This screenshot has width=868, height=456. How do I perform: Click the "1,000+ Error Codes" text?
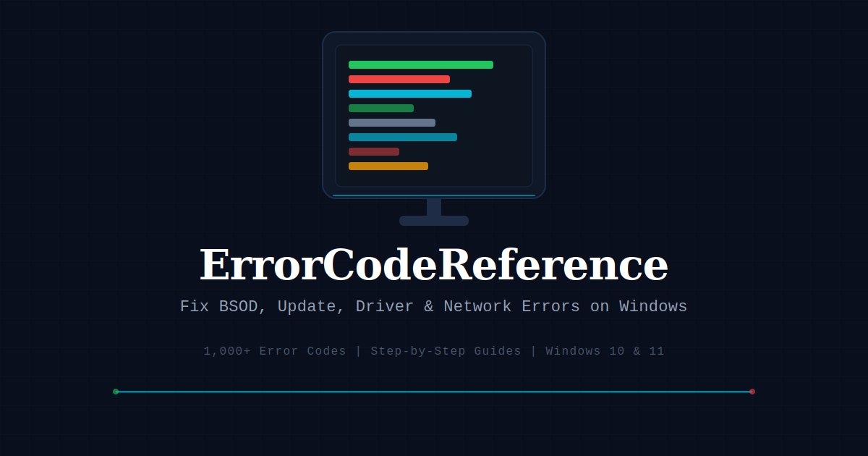pos(275,351)
